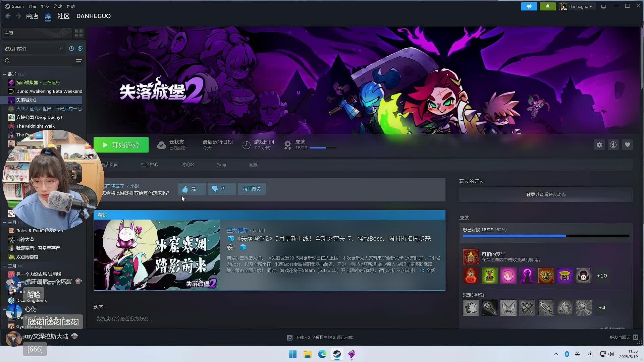This screenshot has height=362, width=644.
Task: Click the library search field
Action: pyautogui.click(x=43, y=61)
